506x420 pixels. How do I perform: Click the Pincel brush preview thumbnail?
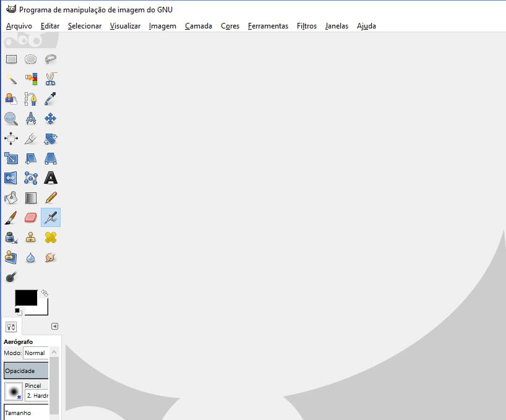(13, 391)
